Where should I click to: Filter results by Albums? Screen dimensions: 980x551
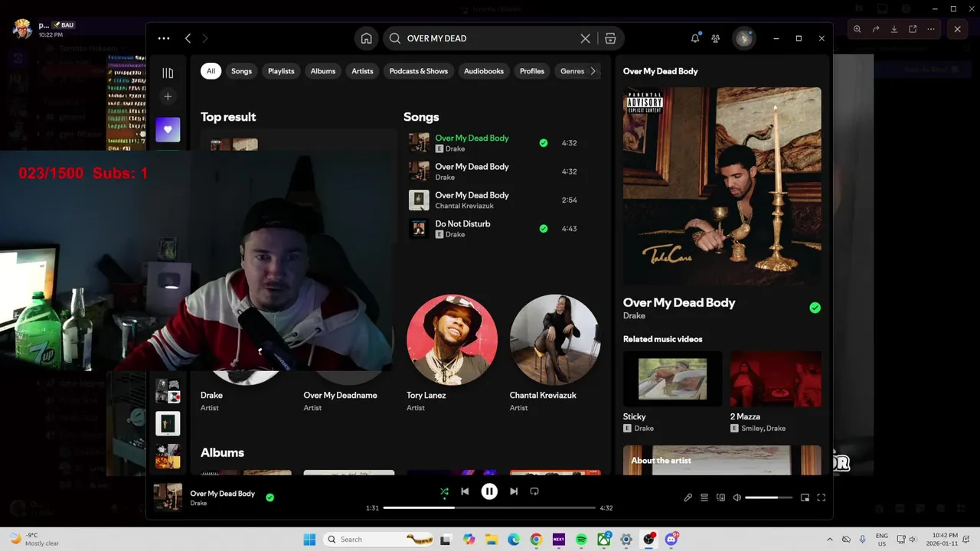point(322,71)
